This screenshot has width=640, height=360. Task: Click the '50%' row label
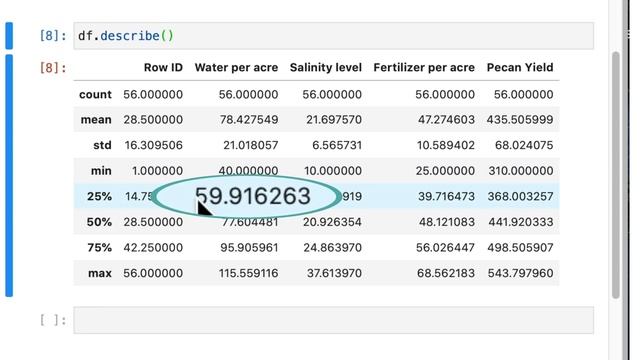(x=99, y=222)
